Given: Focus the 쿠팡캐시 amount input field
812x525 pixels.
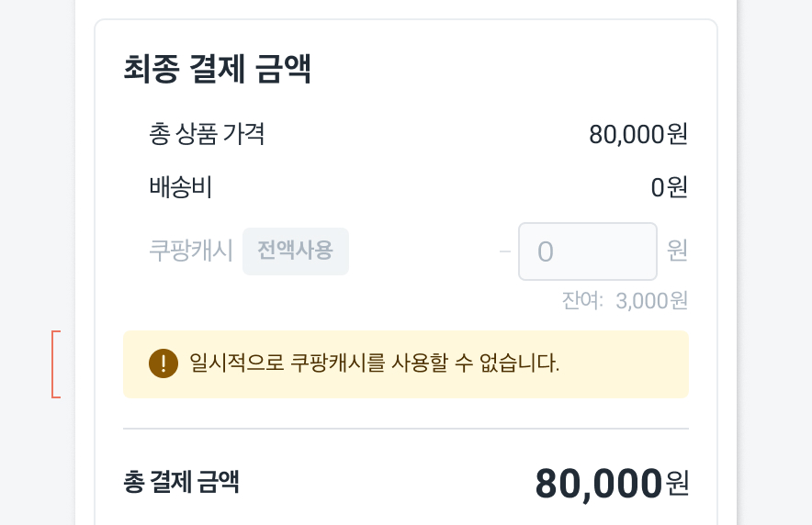Looking at the screenshot, I should (588, 251).
